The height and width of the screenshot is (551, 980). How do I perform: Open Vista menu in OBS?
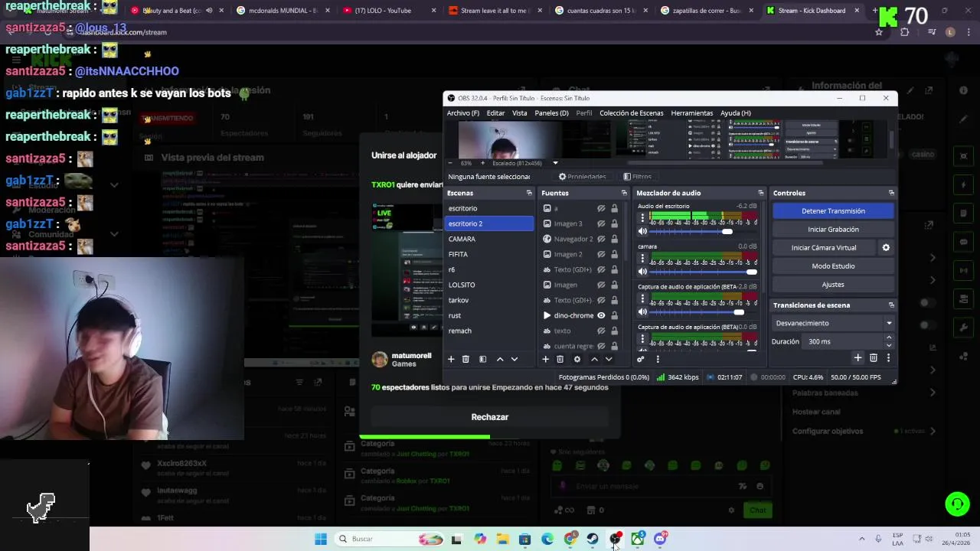pos(519,113)
